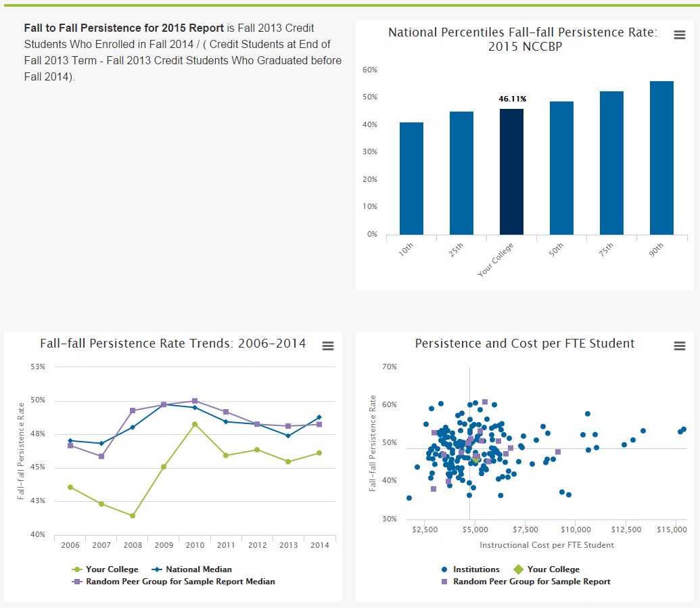700x608 pixels.
Task: Click the '90th' x-axis label
Action: coord(656,250)
